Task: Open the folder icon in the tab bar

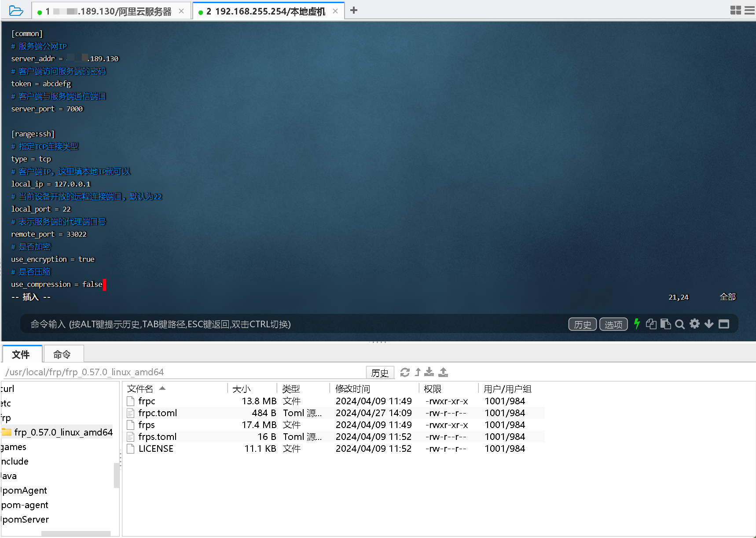Action: [x=16, y=11]
